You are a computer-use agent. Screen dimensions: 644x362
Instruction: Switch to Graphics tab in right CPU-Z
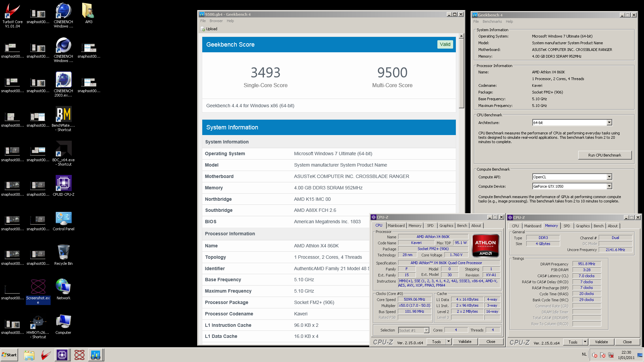point(583,226)
